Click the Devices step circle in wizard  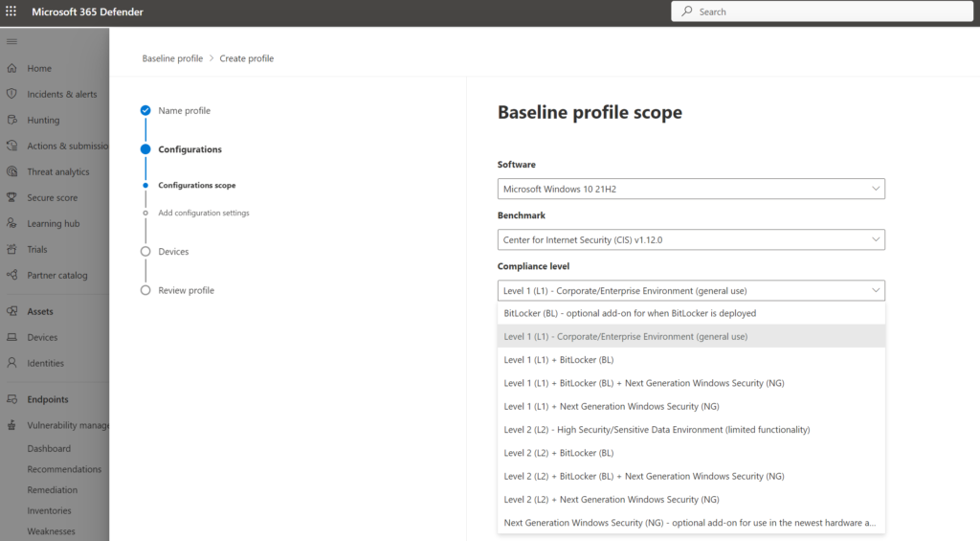pyautogui.click(x=145, y=252)
